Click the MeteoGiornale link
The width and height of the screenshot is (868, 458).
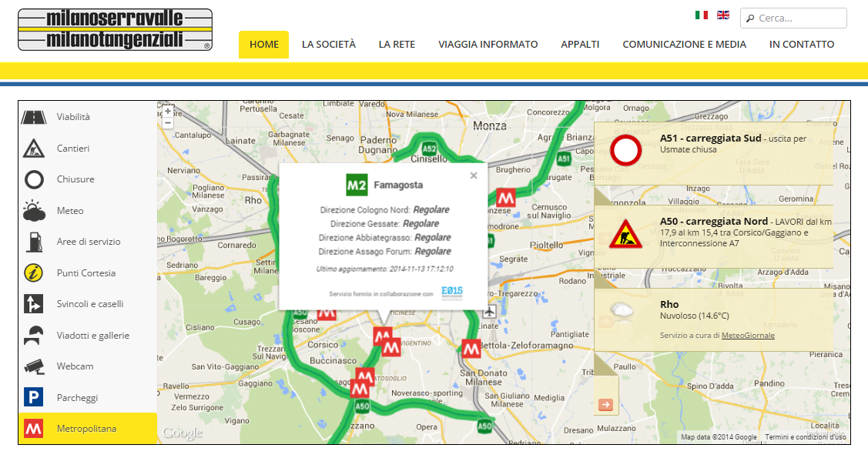(748, 336)
